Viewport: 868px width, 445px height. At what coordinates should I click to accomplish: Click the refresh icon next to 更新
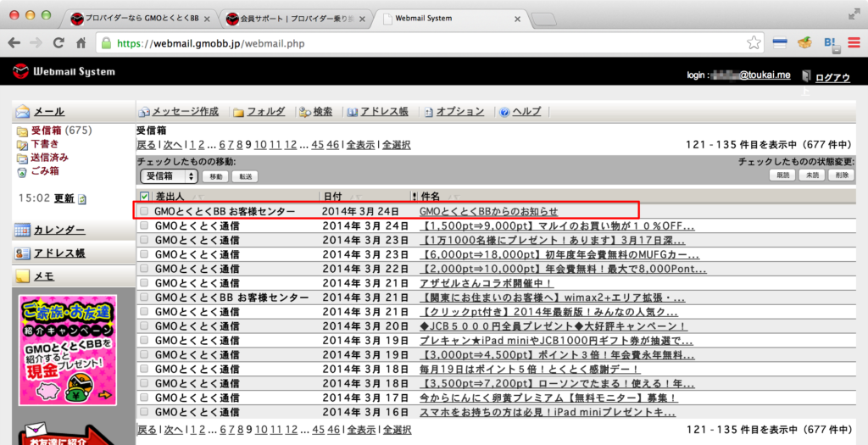pyautogui.click(x=82, y=199)
